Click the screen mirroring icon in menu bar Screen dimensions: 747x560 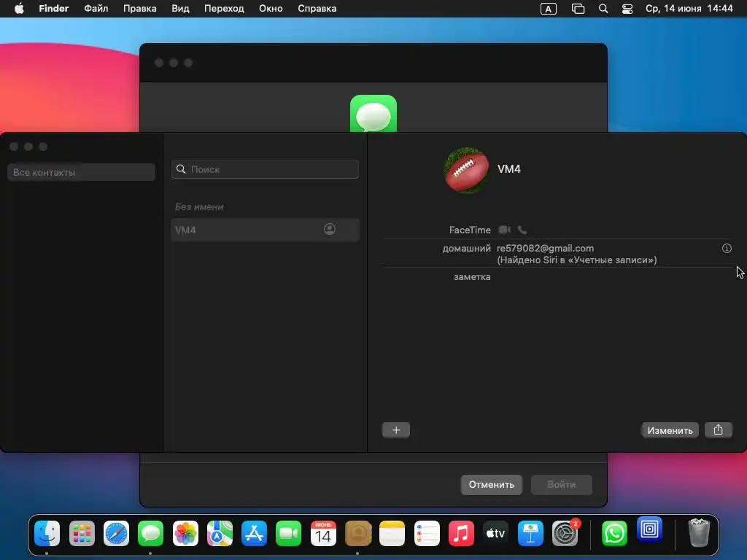[x=578, y=9]
